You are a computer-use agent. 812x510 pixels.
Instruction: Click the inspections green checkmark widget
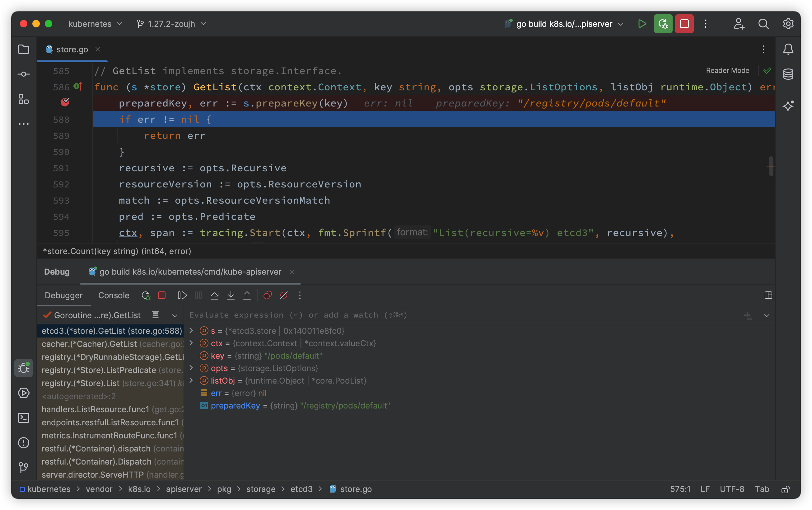767,70
